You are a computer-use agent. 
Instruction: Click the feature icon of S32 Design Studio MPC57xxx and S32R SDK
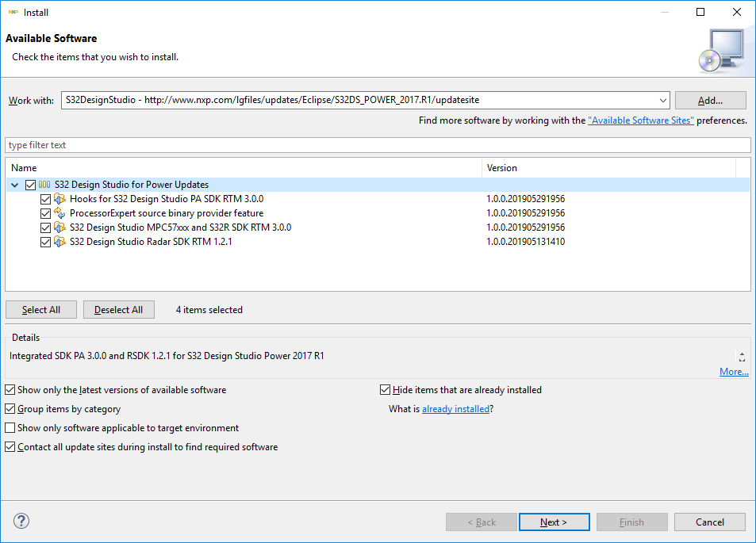point(59,228)
